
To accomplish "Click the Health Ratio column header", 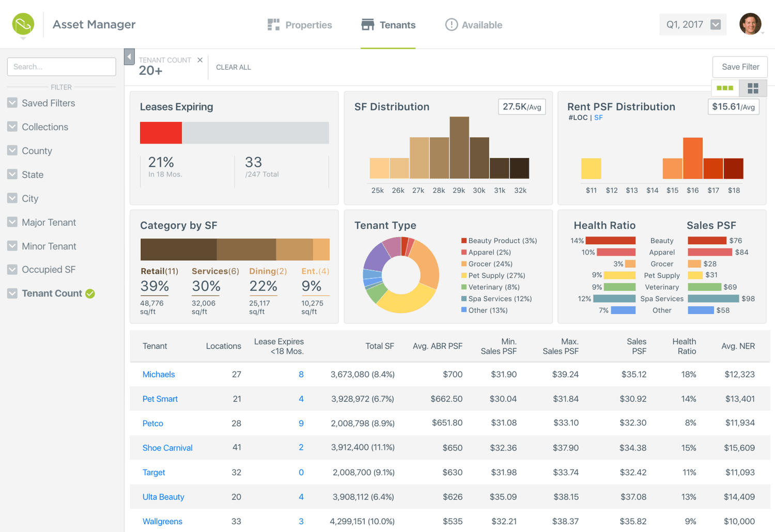I will (684, 346).
